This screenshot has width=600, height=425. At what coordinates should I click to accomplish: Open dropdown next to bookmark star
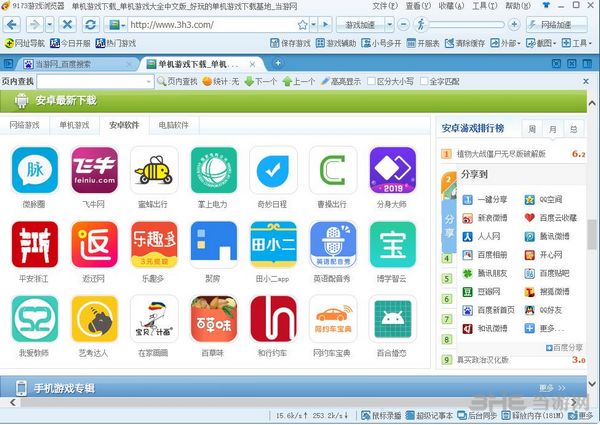313,25
